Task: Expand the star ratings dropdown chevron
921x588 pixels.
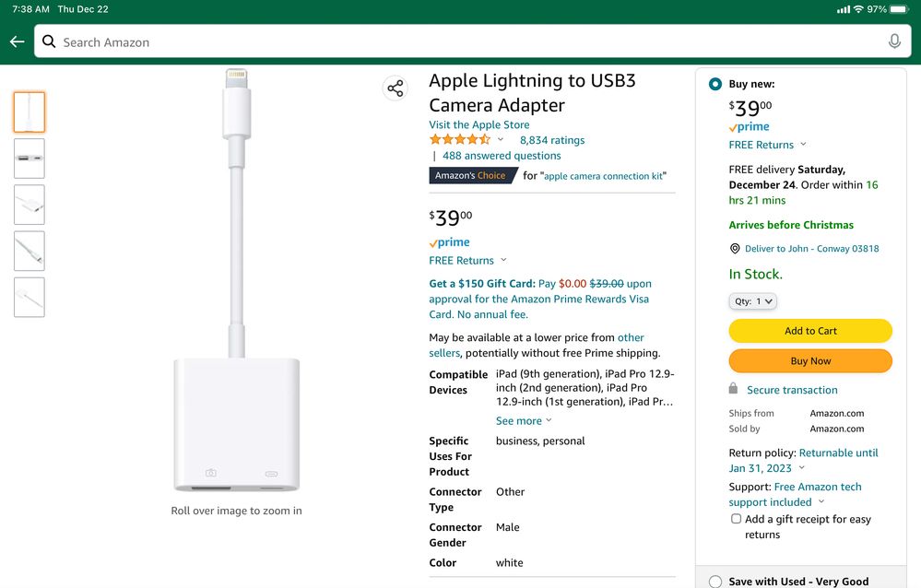Action: point(501,140)
